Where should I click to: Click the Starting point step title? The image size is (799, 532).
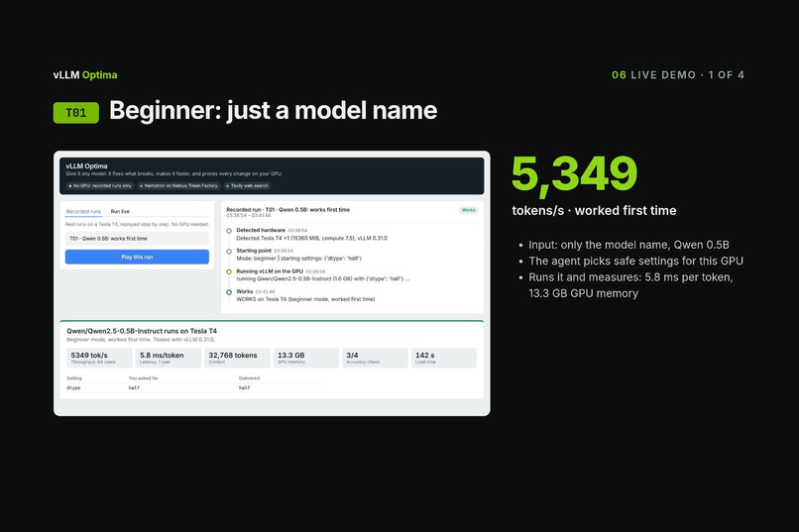point(254,251)
